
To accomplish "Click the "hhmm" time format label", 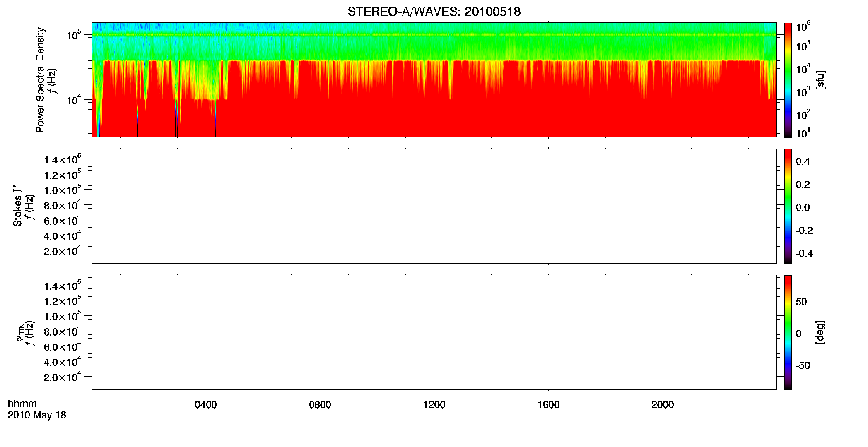I will (x=22, y=404).
